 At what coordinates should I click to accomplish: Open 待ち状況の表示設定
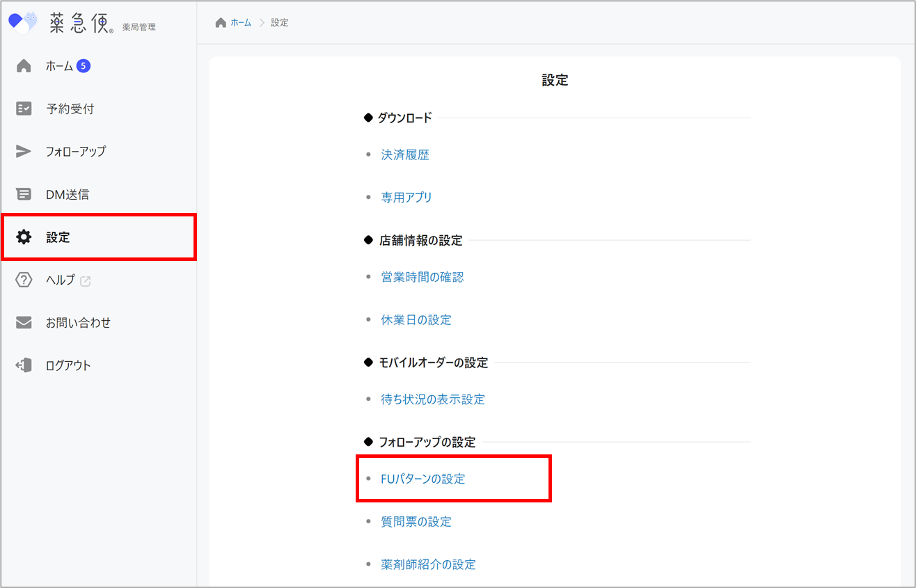(x=433, y=399)
